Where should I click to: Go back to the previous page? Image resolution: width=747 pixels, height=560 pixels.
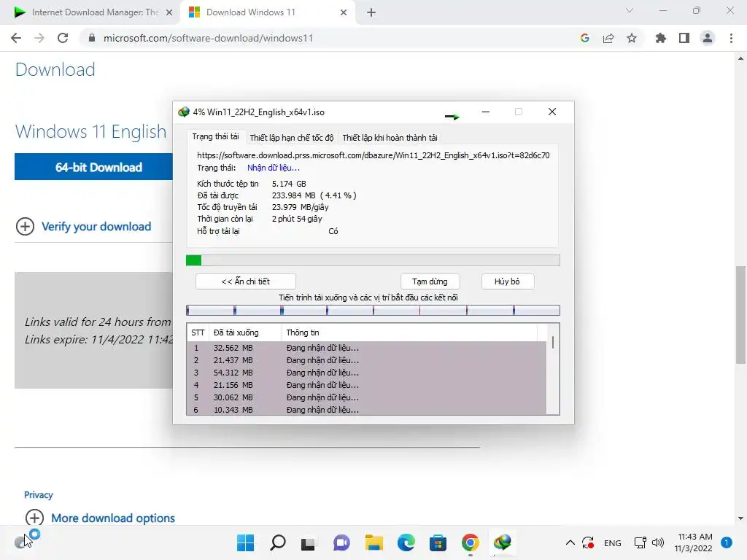pyautogui.click(x=16, y=38)
